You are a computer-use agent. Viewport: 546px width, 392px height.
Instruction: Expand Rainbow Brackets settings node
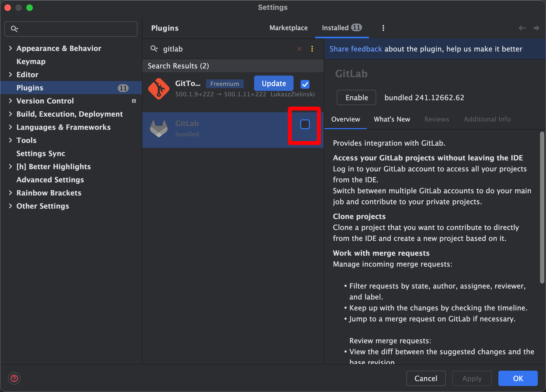pos(10,193)
